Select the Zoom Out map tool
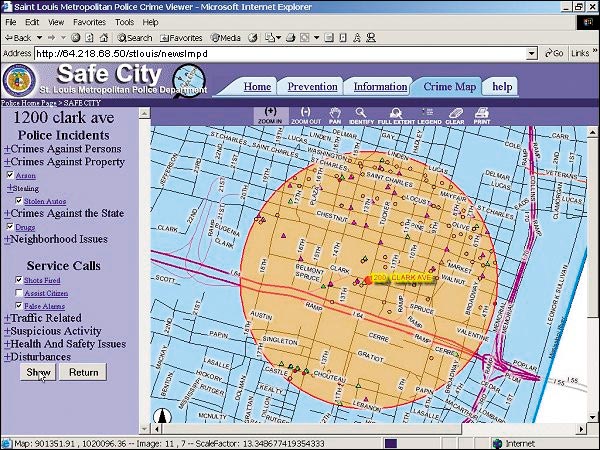 click(306, 115)
